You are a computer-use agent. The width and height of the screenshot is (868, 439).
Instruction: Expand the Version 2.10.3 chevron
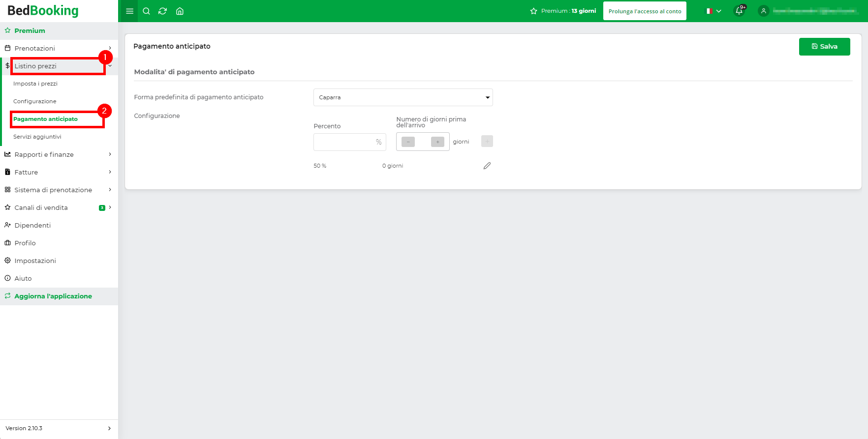(x=109, y=428)
